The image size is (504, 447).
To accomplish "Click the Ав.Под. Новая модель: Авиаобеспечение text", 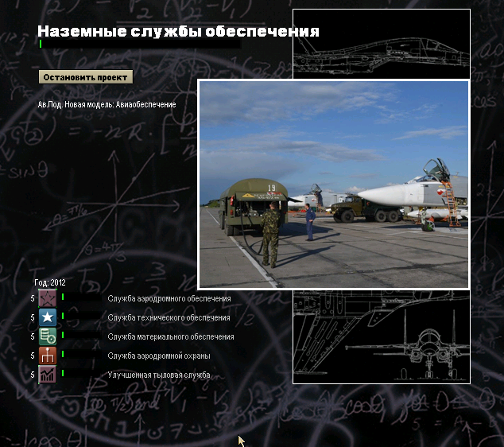I will [107, 104].
